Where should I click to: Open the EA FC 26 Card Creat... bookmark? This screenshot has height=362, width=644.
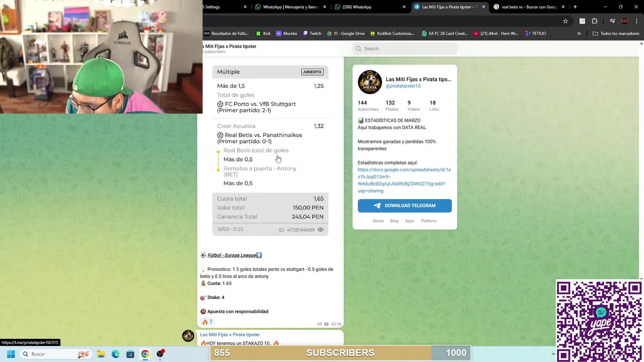(444, 34)
